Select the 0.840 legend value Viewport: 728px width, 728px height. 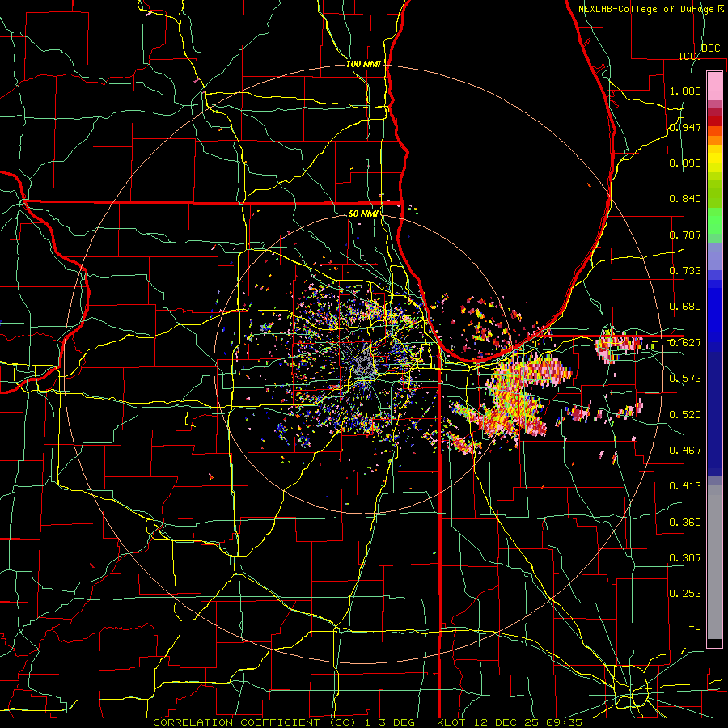(685, 199)
